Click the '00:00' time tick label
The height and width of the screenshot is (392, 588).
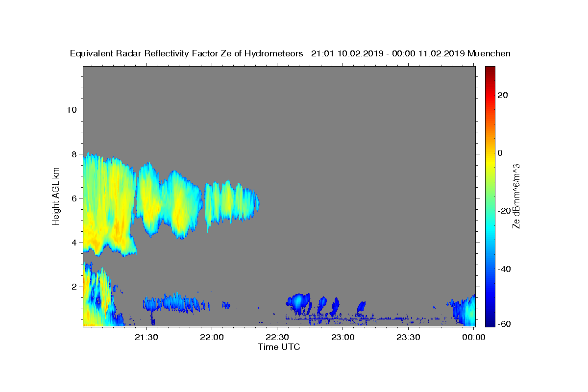pos(474,337)
